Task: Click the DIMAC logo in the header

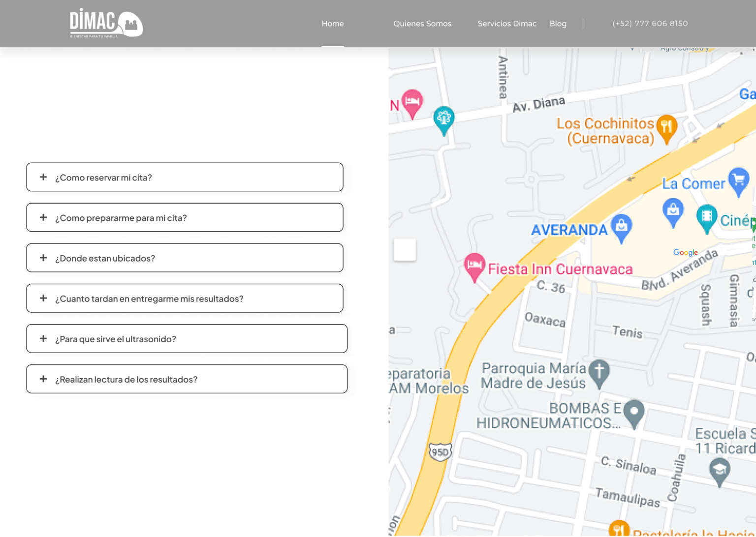Action: pos(106,24)
